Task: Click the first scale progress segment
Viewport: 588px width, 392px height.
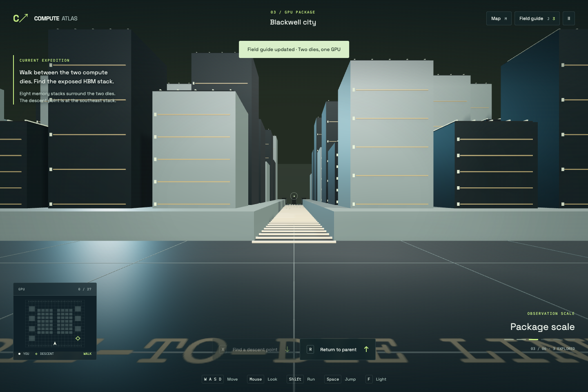Action: coord(509,339)
